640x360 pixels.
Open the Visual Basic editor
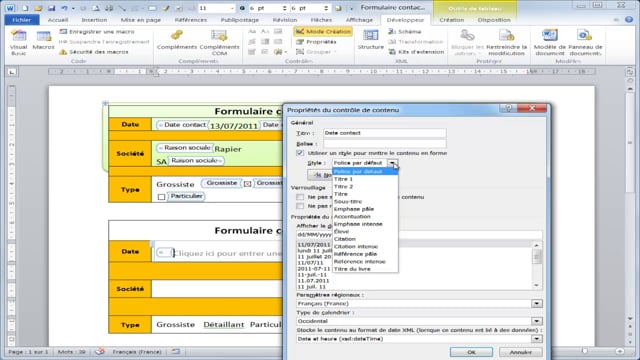tap(18, 42)
